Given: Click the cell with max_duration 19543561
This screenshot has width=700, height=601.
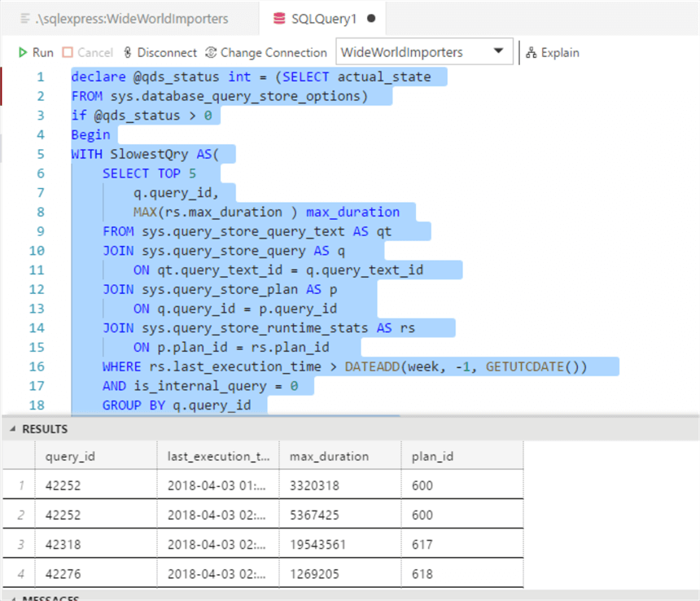Looking at the screenshot, I should coord(339,545).
